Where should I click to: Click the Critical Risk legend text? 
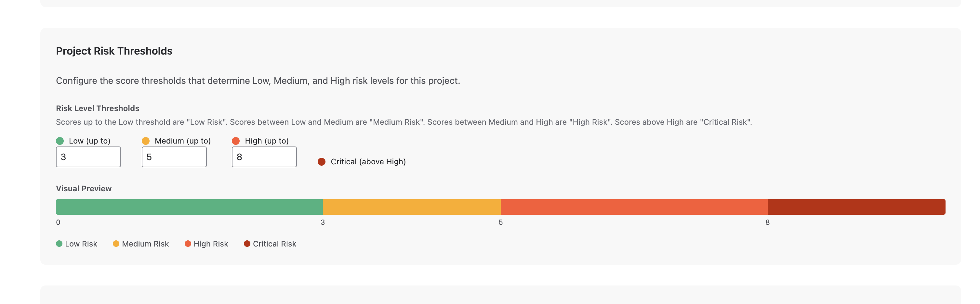pyautogui.click(x=275, y=244)
